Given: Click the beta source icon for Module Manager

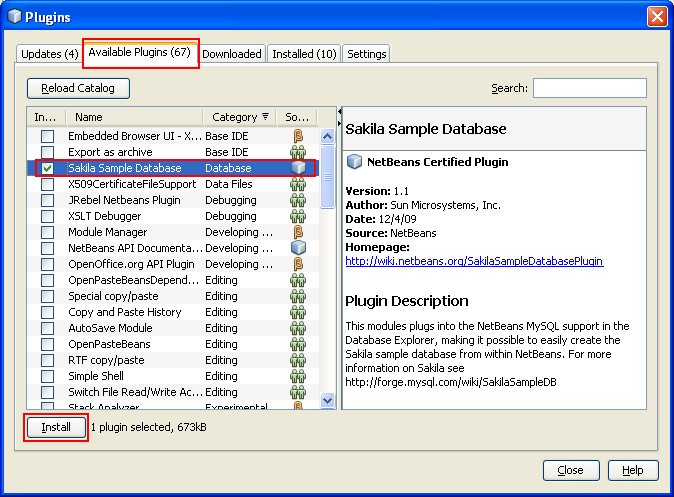Looking at the screenshot, I should pyautogui.click(x=297, y=232).
